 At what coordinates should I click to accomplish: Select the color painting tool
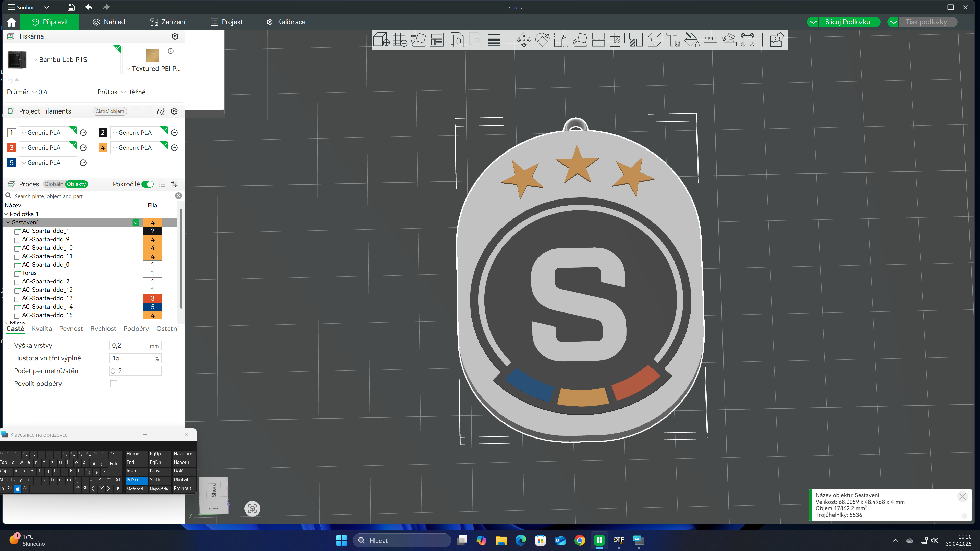[692, 40]
